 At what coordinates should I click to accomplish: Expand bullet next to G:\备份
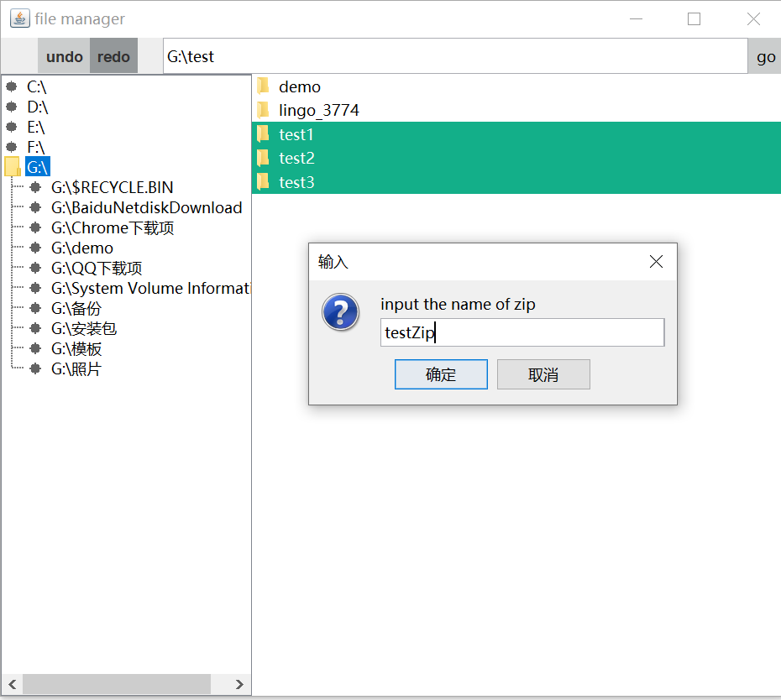coord(35,308)
